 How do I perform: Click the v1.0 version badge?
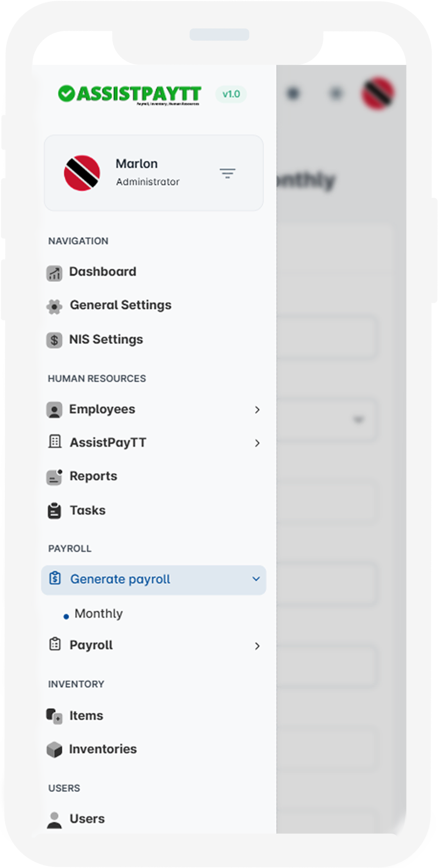coord(231,94)
